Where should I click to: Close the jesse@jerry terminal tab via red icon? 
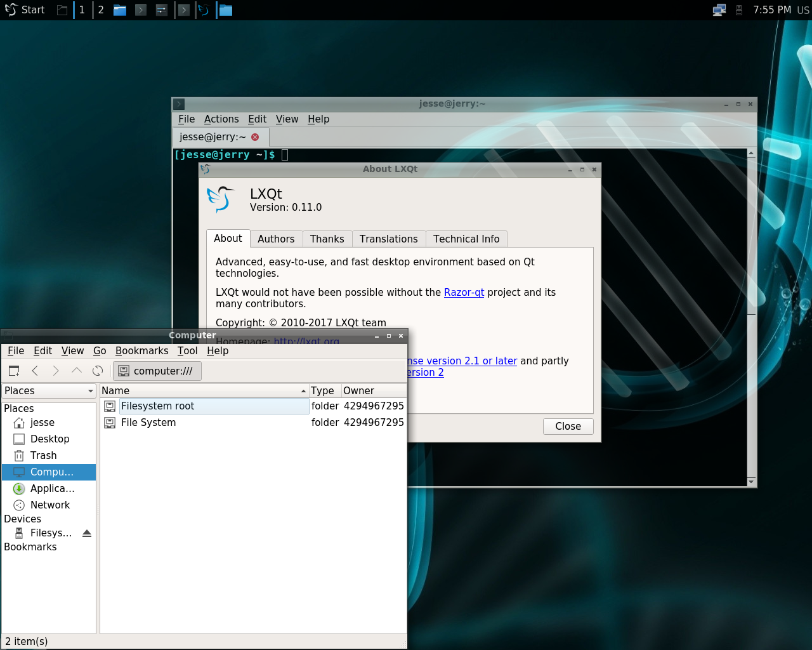coord(255,137)
